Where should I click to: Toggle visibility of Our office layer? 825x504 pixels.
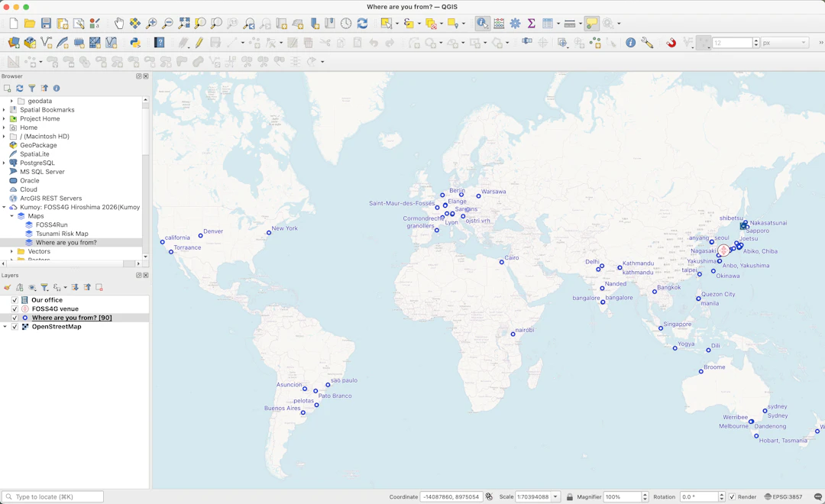[15, 300]
